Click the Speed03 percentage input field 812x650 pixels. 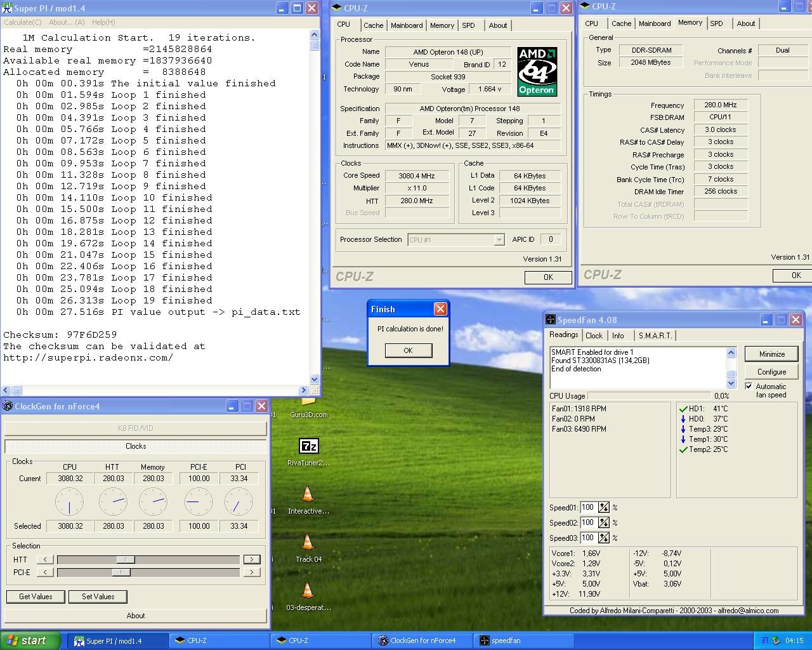pos(588,538)
